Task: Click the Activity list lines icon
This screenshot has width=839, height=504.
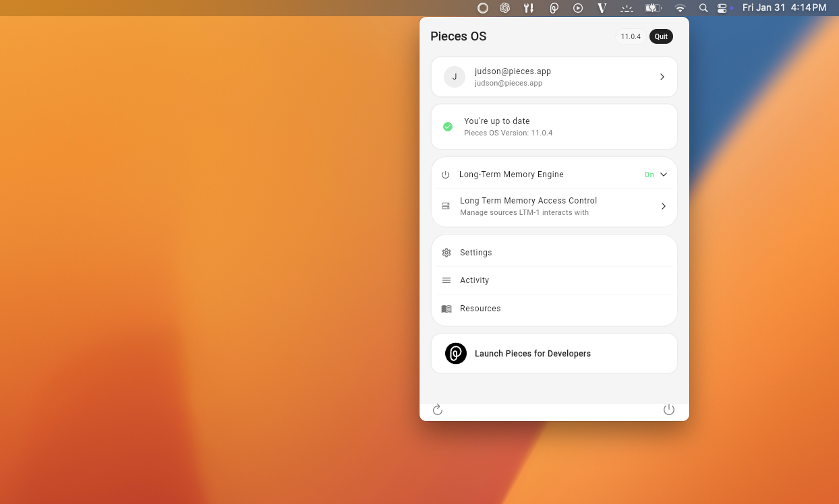Action: 446,280
